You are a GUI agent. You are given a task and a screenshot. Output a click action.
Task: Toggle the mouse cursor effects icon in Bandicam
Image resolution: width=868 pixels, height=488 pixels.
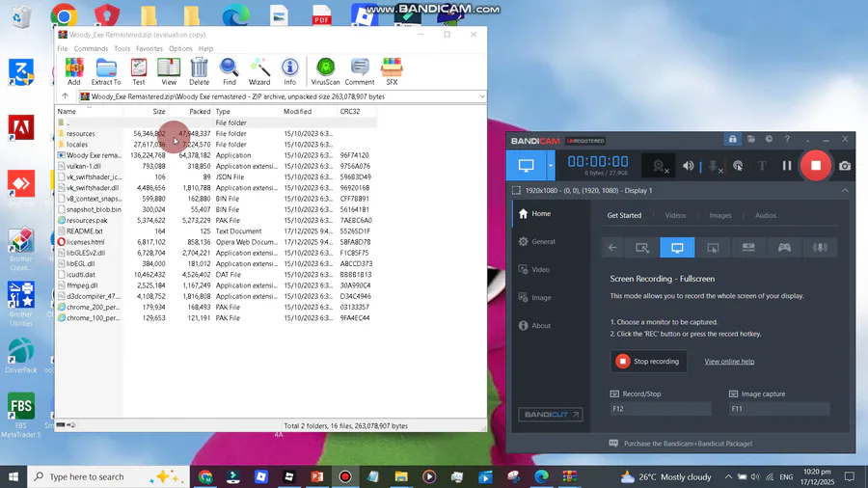pos(738,166)
